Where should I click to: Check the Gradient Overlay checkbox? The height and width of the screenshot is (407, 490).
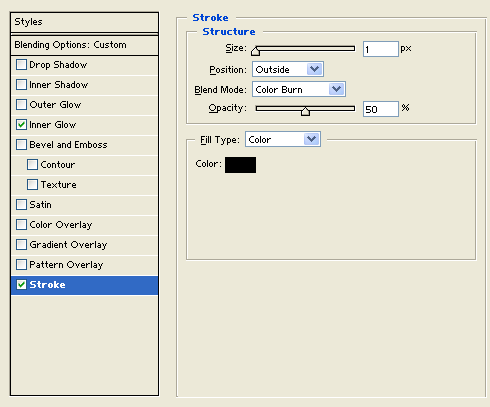click(21, 245)
